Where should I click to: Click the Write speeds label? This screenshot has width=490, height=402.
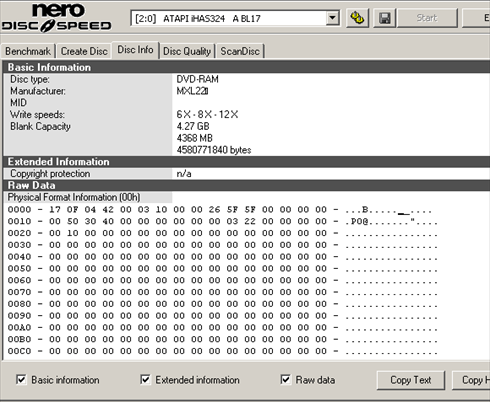tap(37, 115)
